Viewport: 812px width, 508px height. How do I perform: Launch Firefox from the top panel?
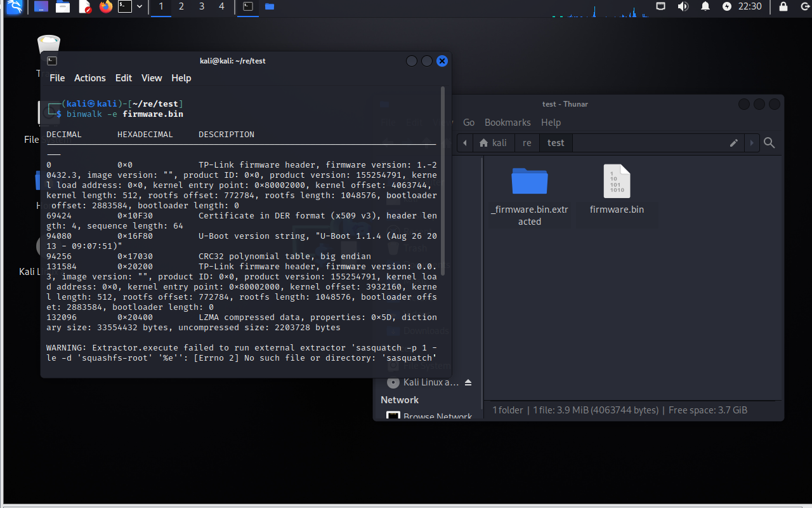click(x=105, y=7)
